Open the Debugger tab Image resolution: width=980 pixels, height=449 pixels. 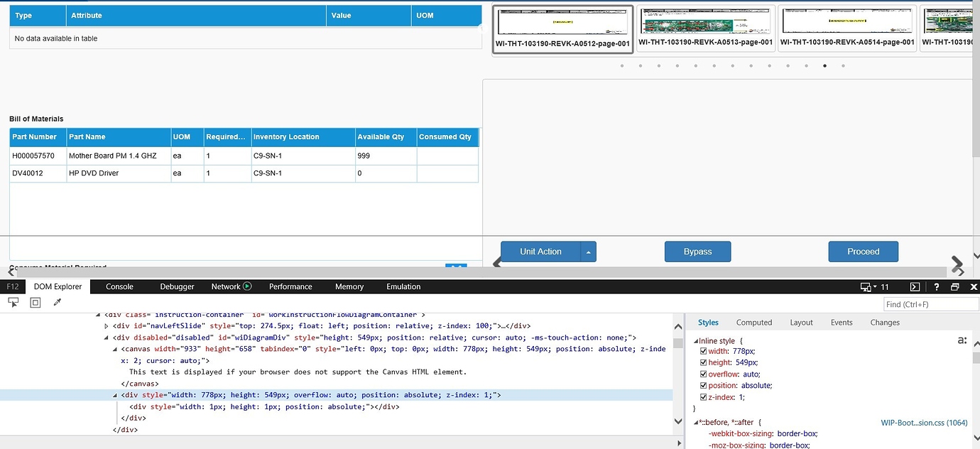(177, 286)
